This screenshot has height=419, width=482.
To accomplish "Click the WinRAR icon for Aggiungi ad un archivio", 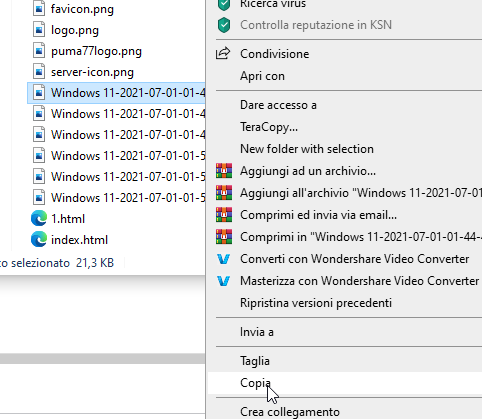I will coord(224,171).
